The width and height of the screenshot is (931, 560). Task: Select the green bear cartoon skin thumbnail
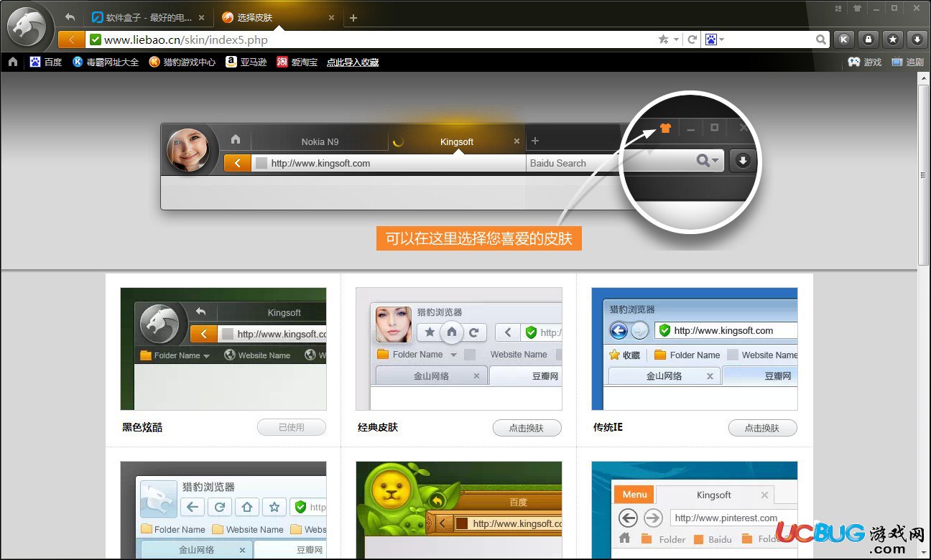point(459,510)
